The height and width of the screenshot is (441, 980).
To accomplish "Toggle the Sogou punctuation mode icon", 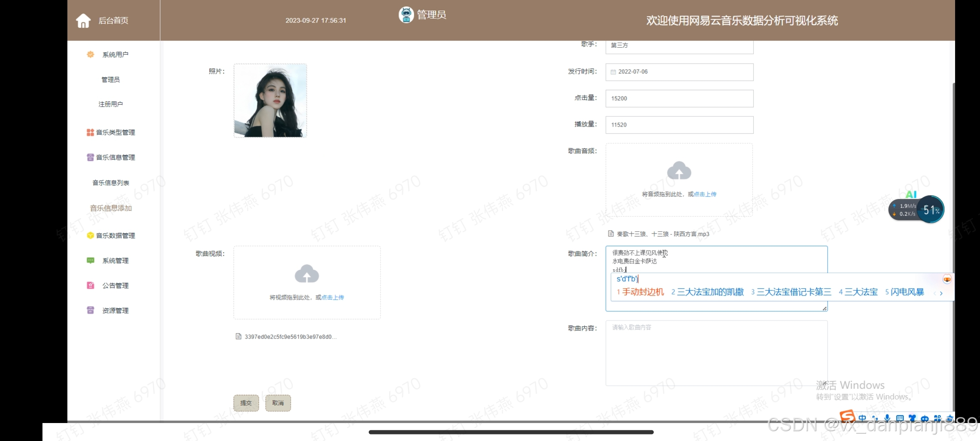I will point(875,418).
